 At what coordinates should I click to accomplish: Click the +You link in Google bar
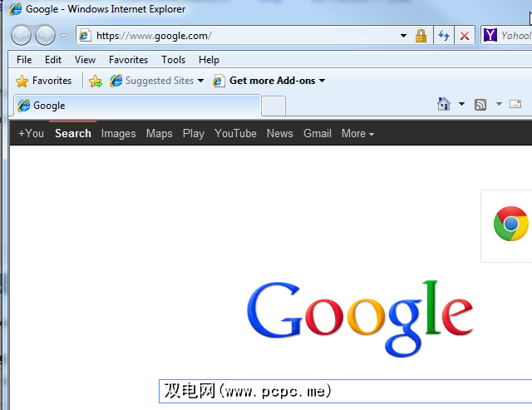[x=31, y=133]
